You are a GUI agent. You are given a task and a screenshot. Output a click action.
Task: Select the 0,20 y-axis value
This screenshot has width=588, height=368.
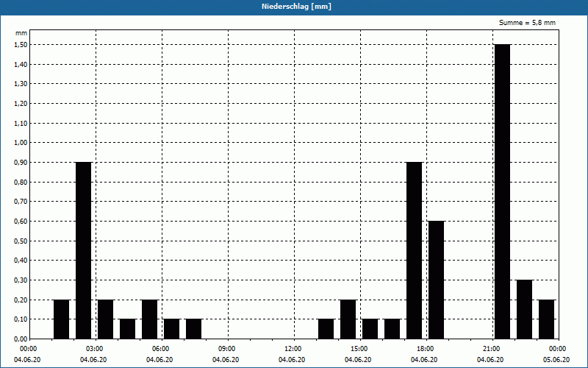click(21, 300)
